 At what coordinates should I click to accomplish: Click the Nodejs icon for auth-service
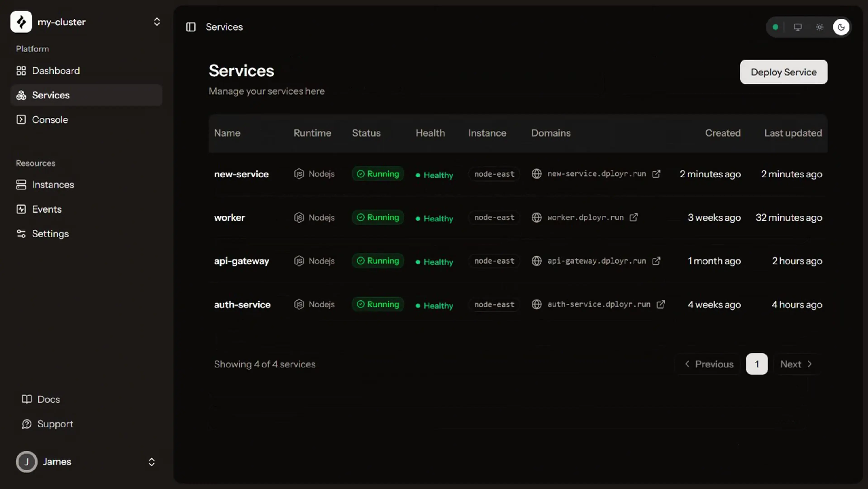pyautogui.click(x=299, y=304)
